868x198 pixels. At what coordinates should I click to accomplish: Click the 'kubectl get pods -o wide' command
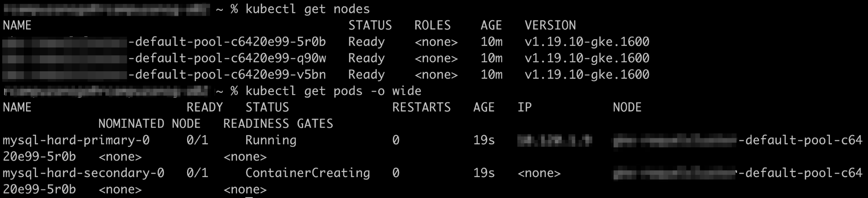(x=333, y=91)
